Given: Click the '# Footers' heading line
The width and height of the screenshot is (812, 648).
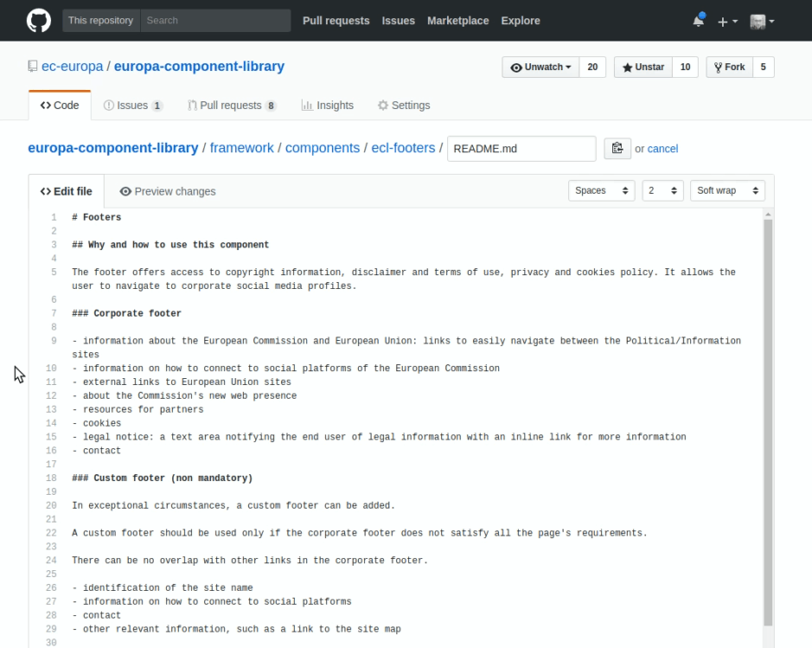Looking at the screenshot, I should click(x=96, y=217).
